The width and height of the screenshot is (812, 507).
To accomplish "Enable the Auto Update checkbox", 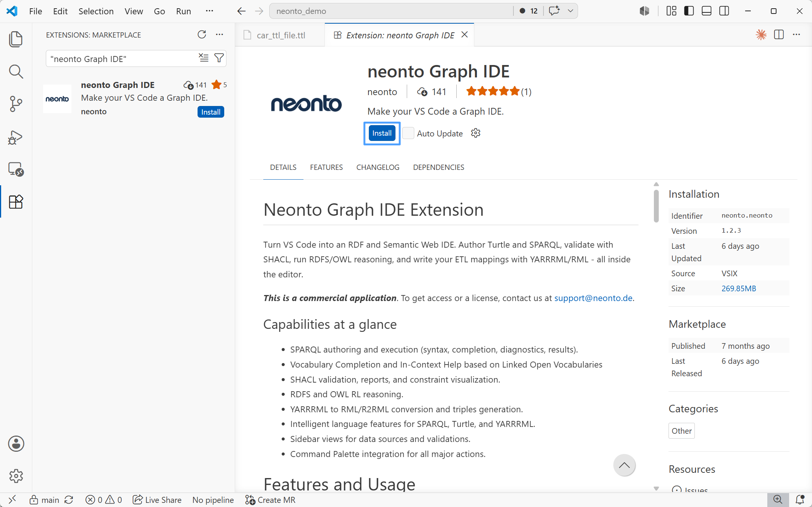I will coord(408,133).
